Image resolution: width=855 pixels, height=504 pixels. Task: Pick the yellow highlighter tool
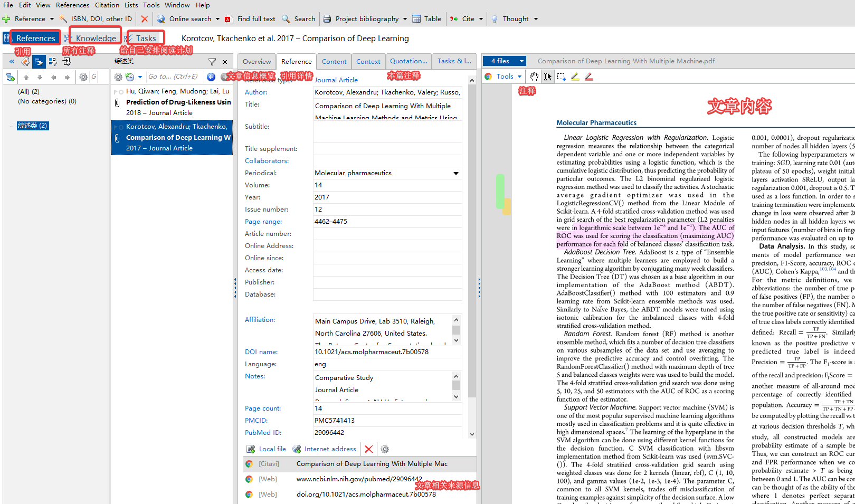pos(575,77)
